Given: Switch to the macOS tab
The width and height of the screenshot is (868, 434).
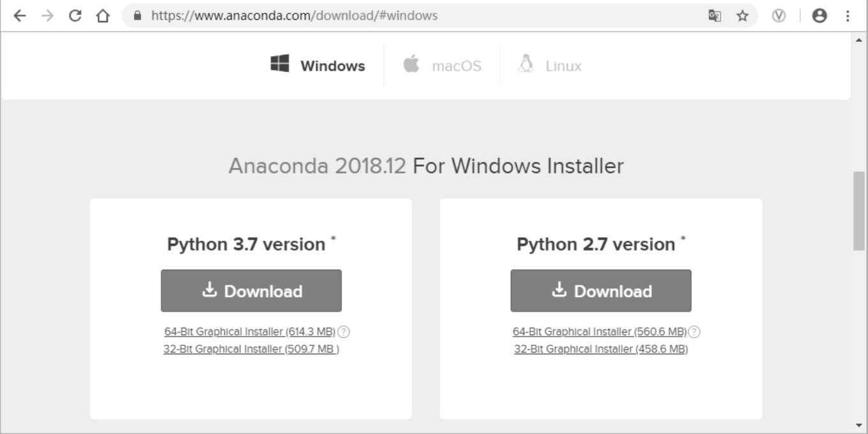Looking at the screenshot, I should coord(443,66).
